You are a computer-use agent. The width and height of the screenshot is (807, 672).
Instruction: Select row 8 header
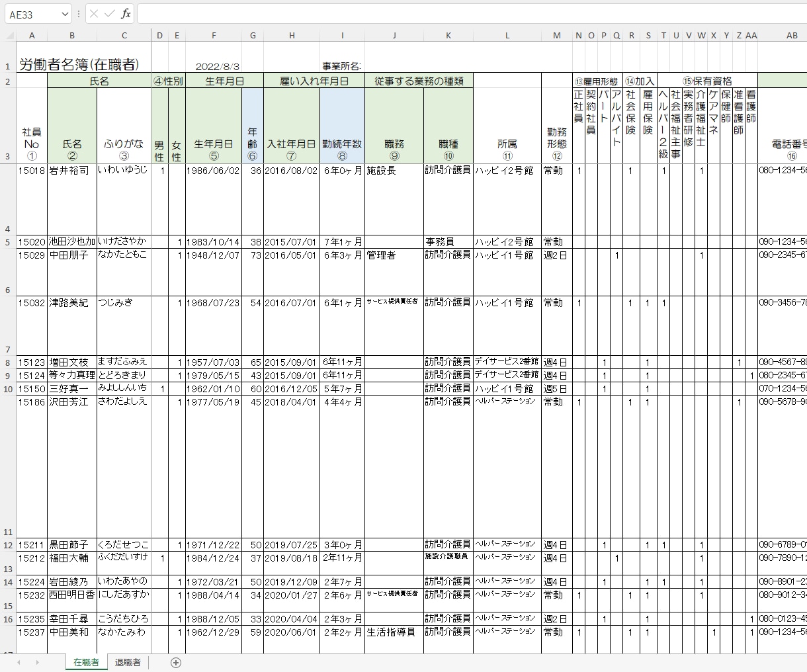coord(8,362)
